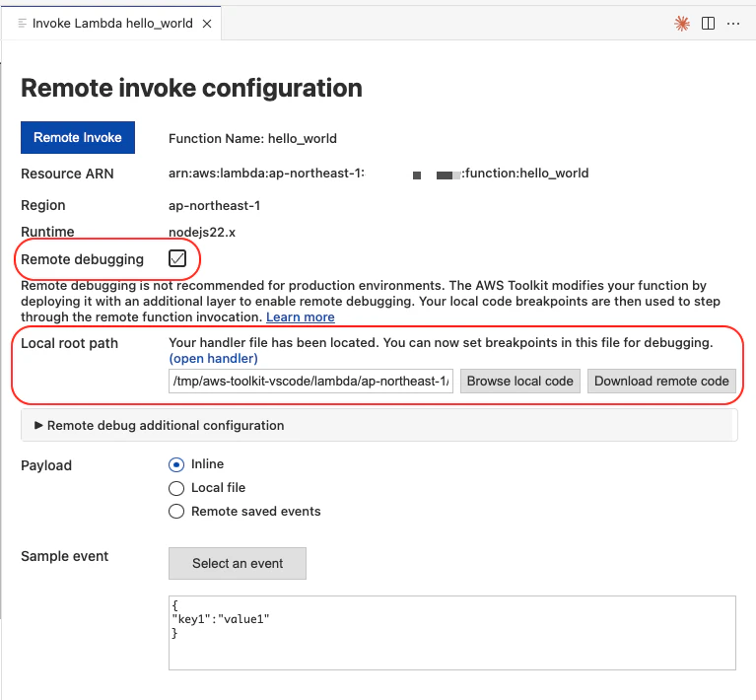The width and height of the screenshot is (756, 700).
Task: Click the Sample event label
Action: point(65,556)
